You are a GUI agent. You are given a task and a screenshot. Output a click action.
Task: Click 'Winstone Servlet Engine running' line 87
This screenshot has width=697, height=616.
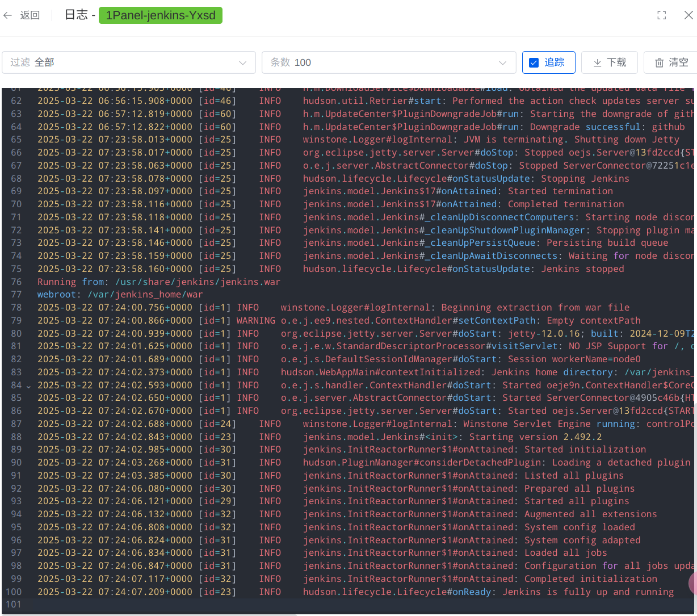click(366, 424)
